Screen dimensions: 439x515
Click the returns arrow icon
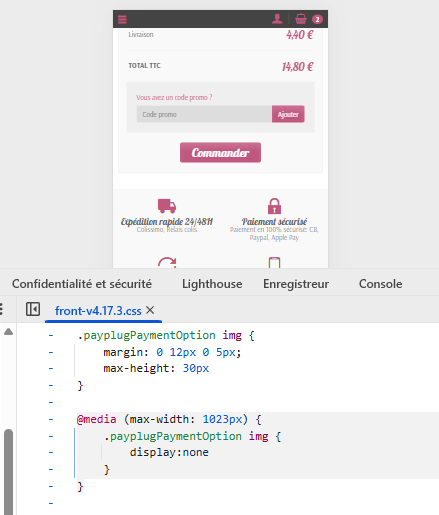(167, 263)
